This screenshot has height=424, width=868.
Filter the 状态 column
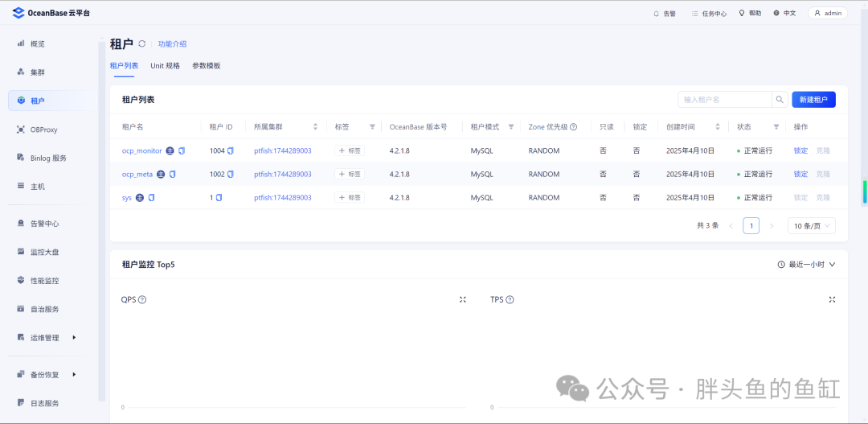click(776, 127)
